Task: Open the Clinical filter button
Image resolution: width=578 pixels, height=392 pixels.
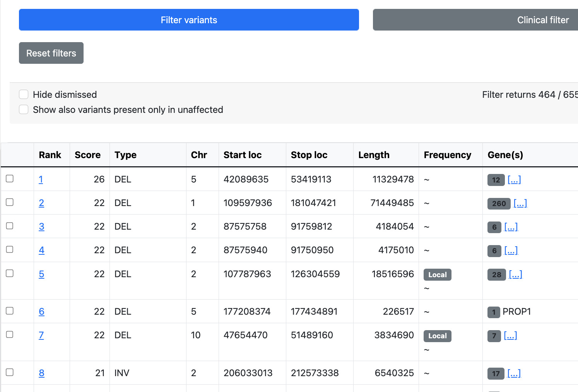Action: pos(475,20)
